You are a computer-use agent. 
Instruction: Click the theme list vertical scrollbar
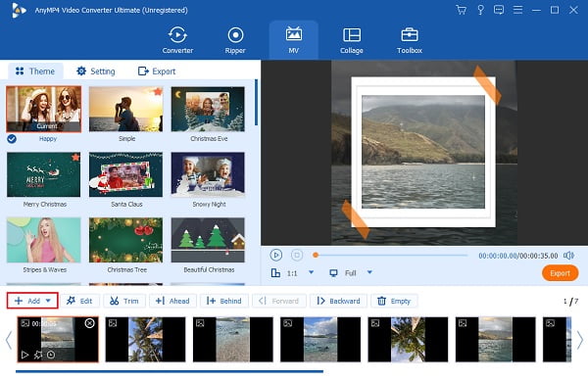(x=256, y=102)
